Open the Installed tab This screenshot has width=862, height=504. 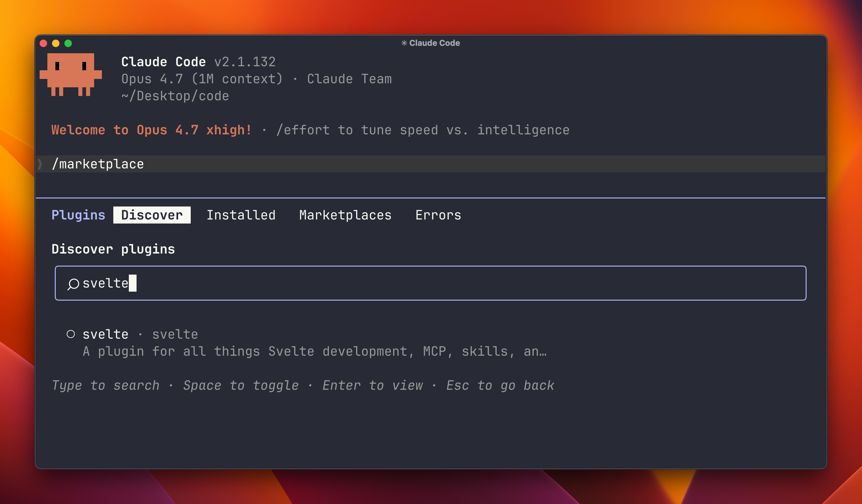click(241, 215)
